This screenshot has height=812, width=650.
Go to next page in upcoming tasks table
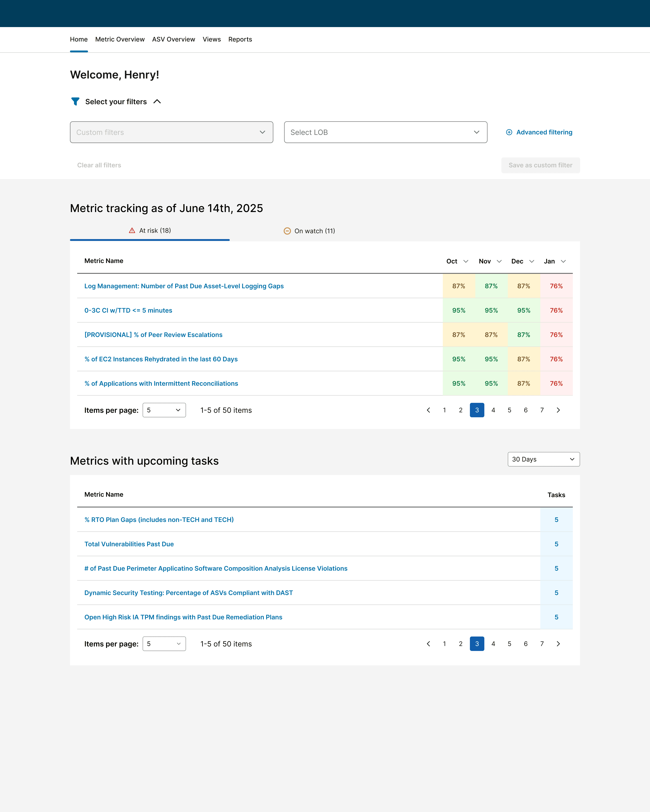558,644
